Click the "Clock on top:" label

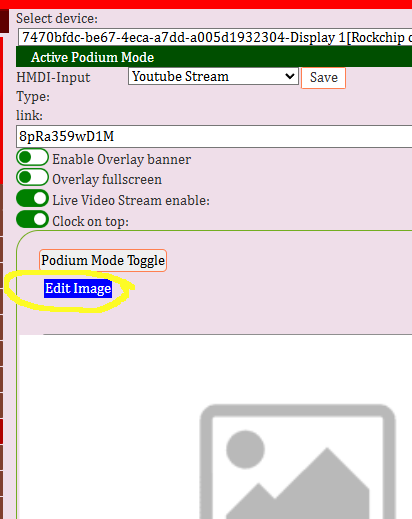pyautogui.click(x=90, y=221)
